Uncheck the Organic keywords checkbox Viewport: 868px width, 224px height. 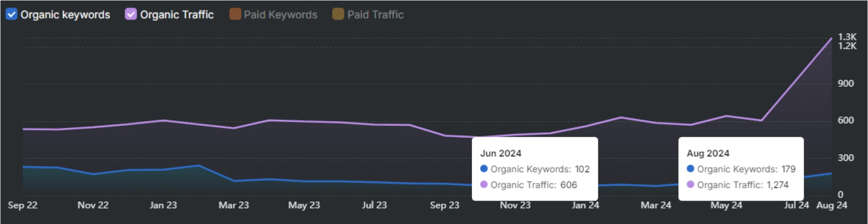click(x=11, y=14)
